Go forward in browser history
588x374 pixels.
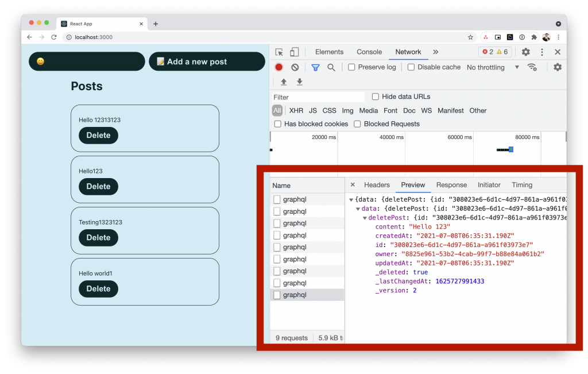click(41, 37)
